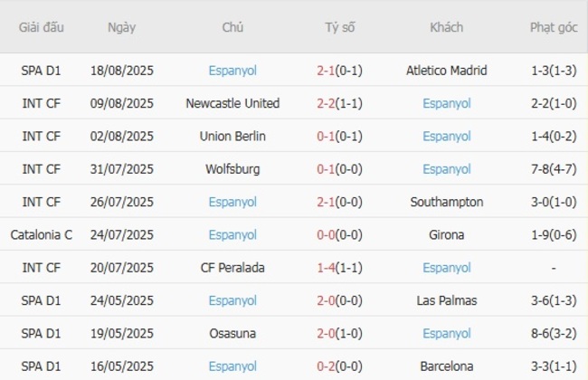Click the Espanyol link in the Atletico Madrid row
This screenshot has width=588, height=380.
[232, 71]
